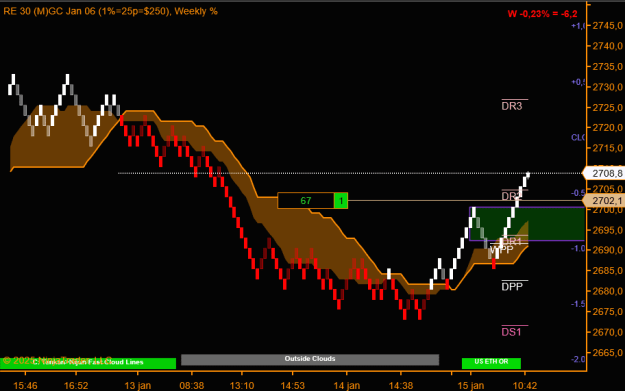Click the 2670,0 price axis label
Viewport: 625px width, 391px height.
click(607, 332)
